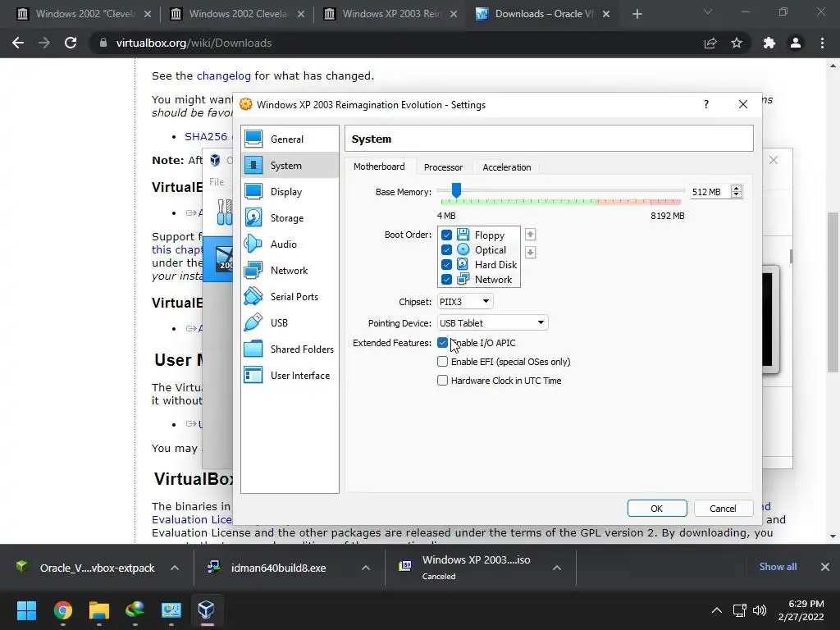Viewport: 840px width, 630px height.
Task: Enable EFI (special OSes only)
Action: coord(442,362)
